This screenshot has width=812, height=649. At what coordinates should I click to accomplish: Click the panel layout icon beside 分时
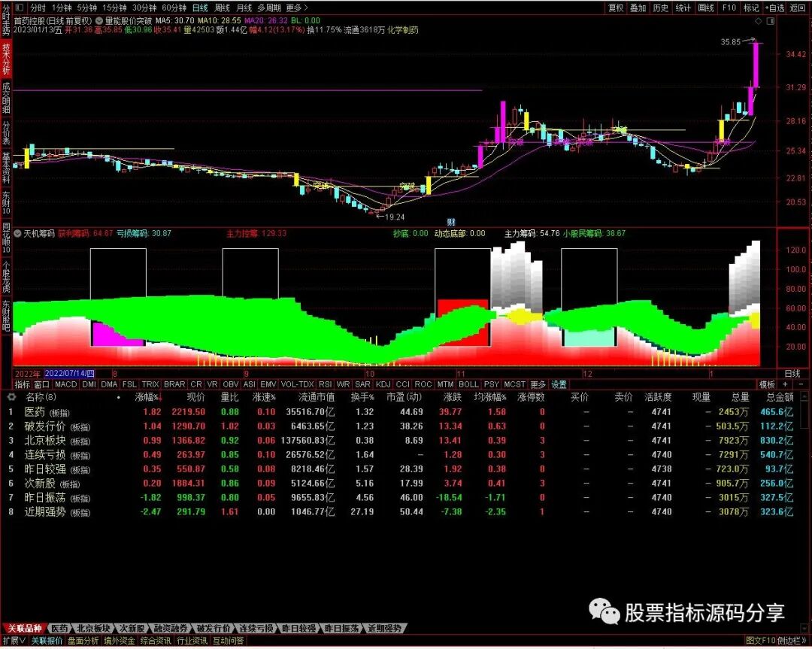[20, 8]
